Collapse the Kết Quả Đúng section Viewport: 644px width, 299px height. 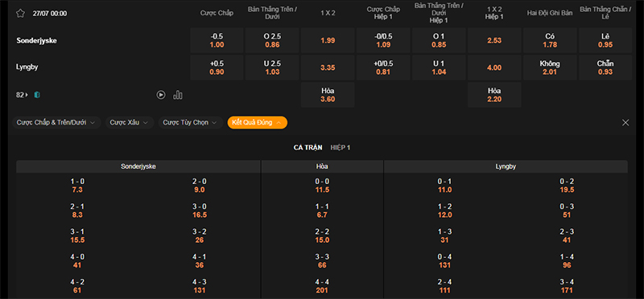257,122
